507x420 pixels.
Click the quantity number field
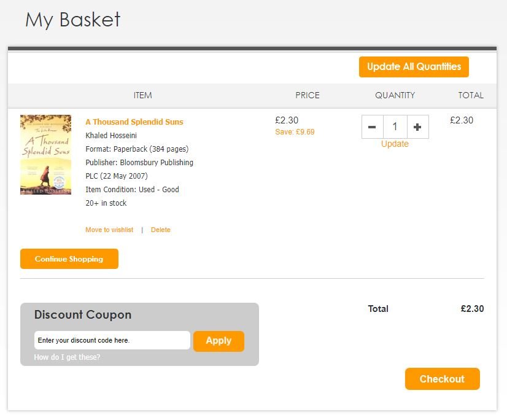click(395, 127)
